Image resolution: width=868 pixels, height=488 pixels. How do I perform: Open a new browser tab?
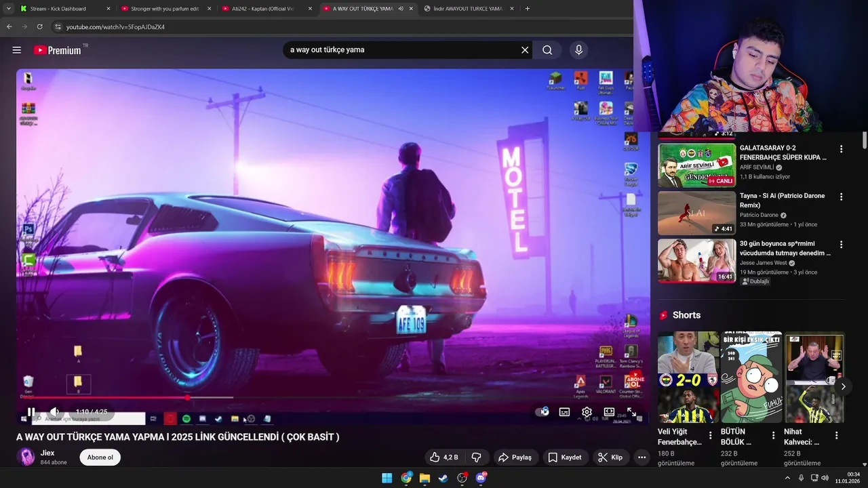coord(528,9)
